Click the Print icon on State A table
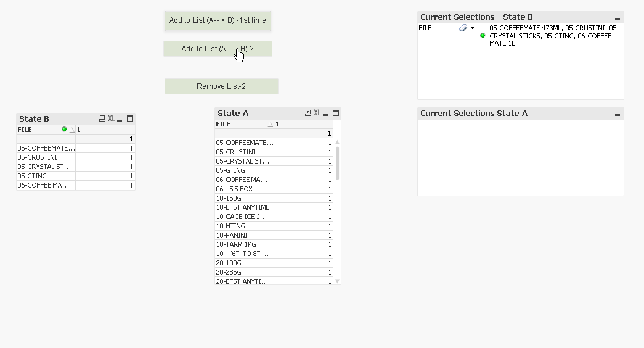 click(x=308, y=113)
